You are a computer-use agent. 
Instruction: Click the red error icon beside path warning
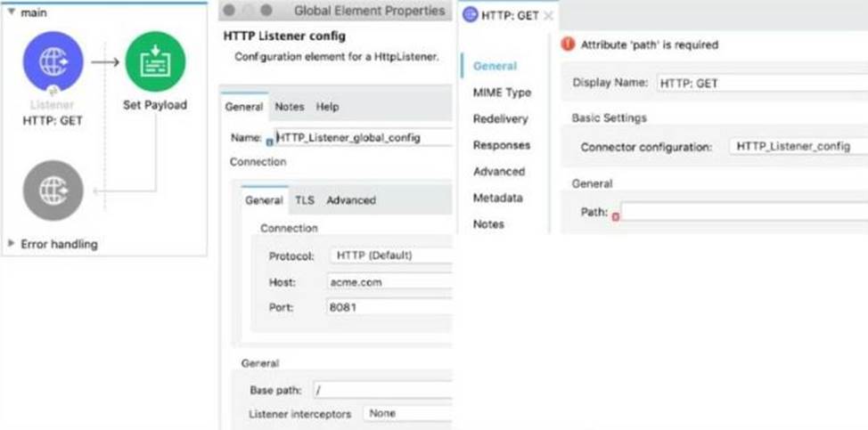[568, 45]
